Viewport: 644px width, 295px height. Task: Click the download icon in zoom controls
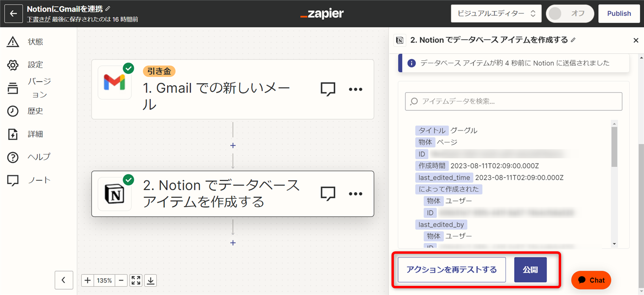[x=150, y=281]
